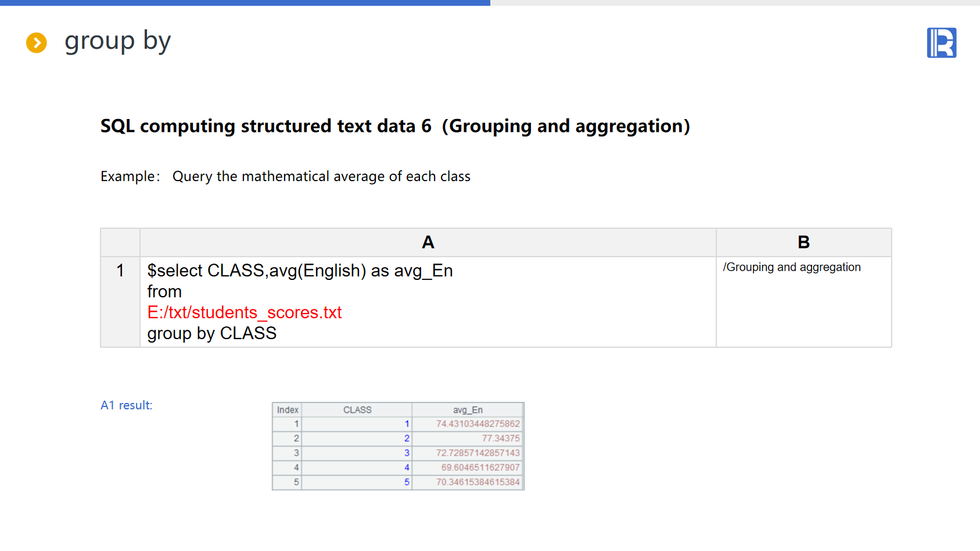
Task: Click the Index column header in result table
Action: (x=288, y=410)
